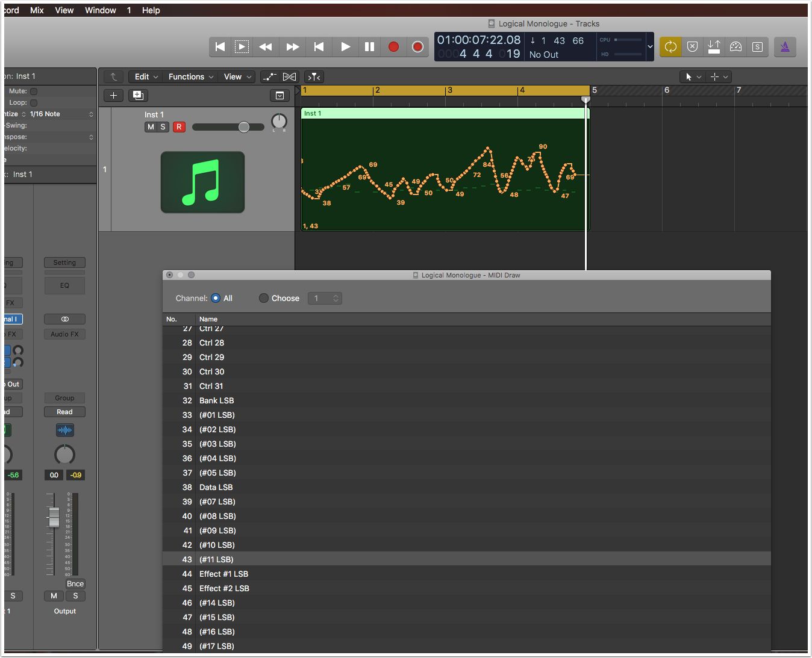Select the Inst 1 MIDI region header

[x=445, y=113]
